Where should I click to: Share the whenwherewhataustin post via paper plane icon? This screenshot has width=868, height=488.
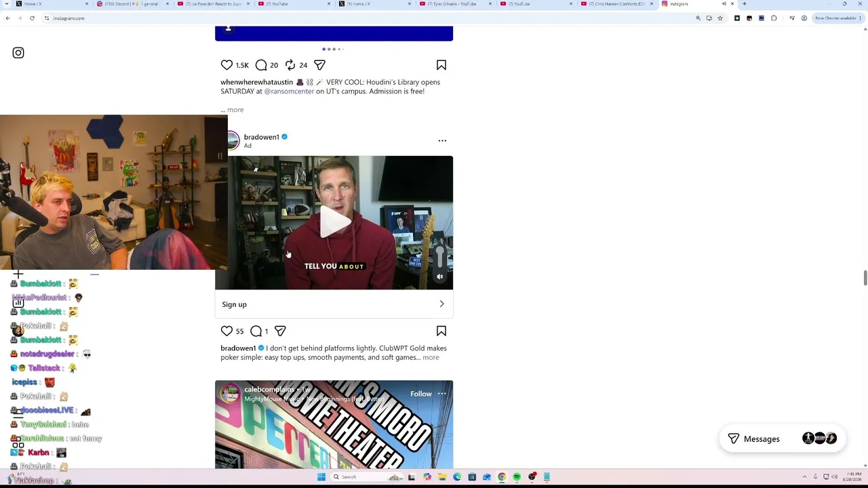[319, 65]
